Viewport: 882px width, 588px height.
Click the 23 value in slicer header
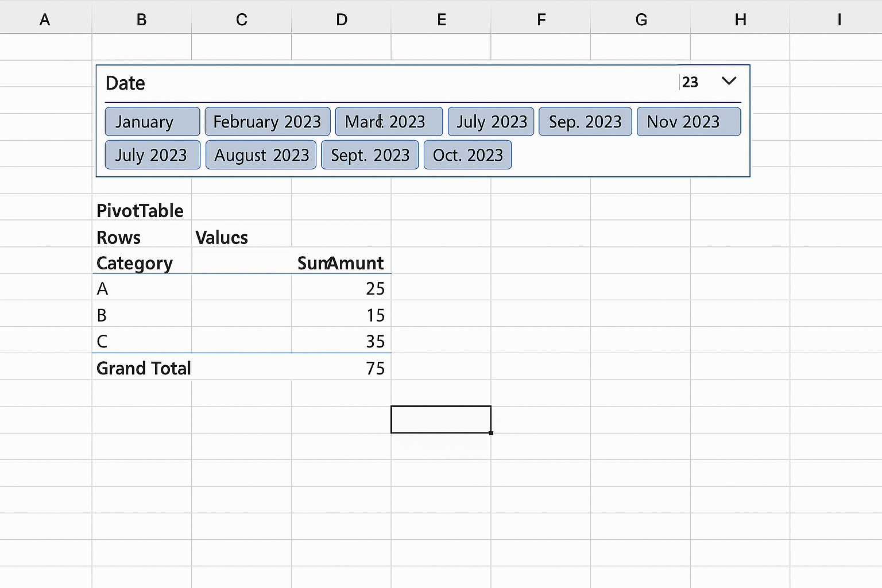tap(690, 82)
